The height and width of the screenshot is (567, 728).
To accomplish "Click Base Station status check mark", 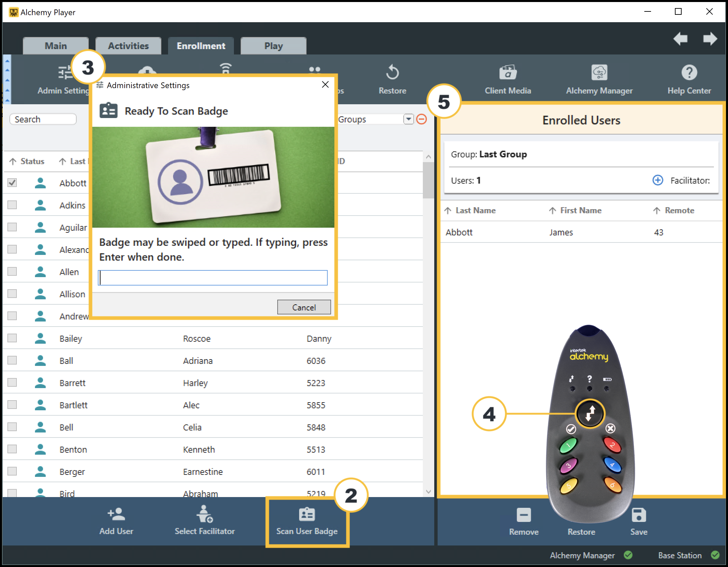I will pyautogui.click(x=715, y=555).
